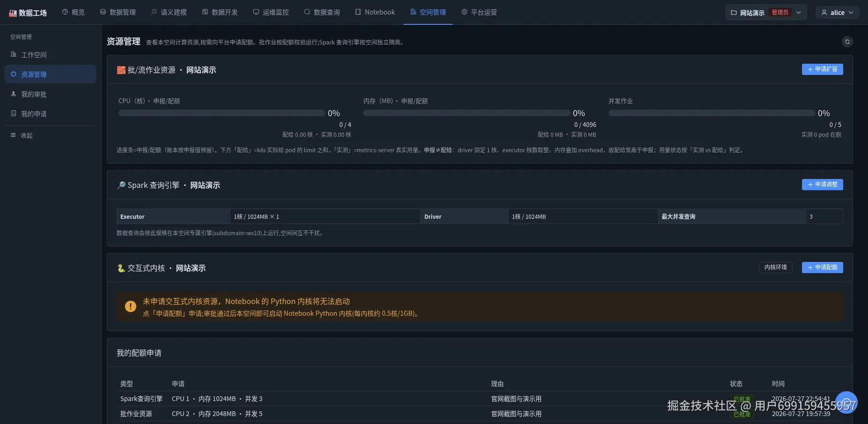
Task: Click the 收起 collapse icon
Action: 14,135
